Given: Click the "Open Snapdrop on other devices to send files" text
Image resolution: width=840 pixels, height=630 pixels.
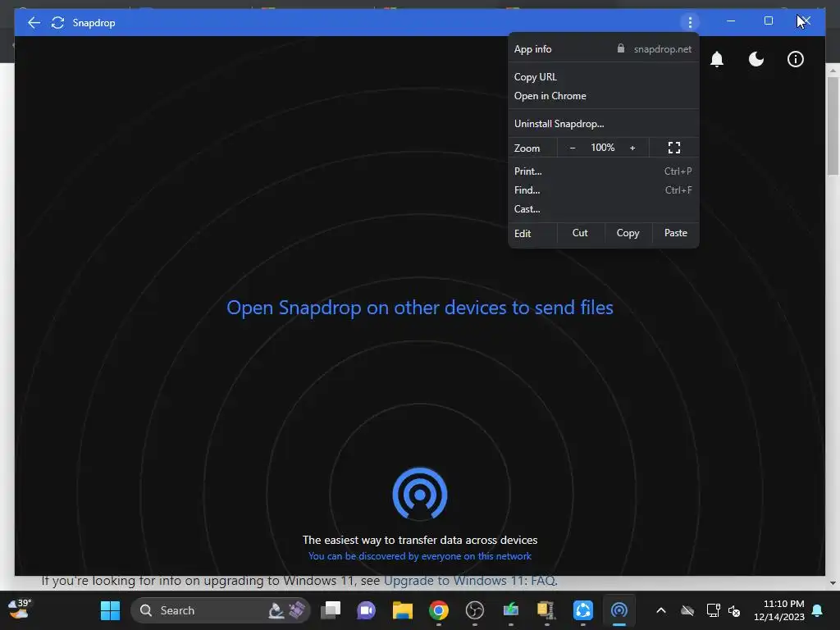Looking at the screenshot, I should point(420,308).
